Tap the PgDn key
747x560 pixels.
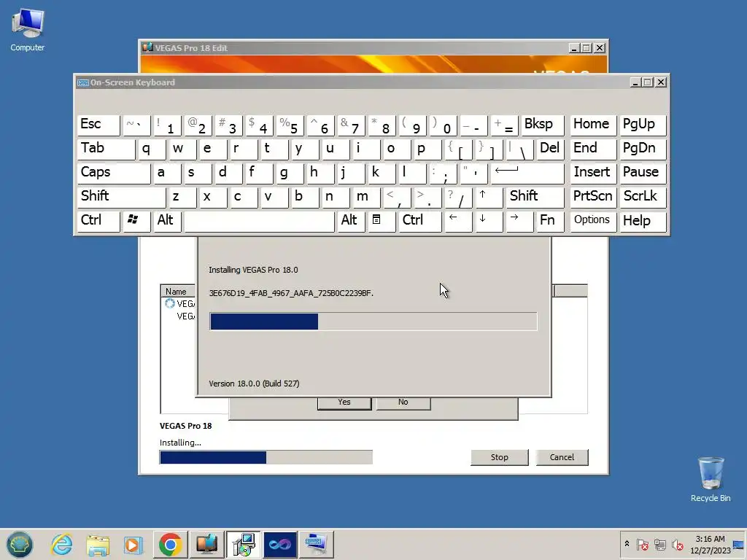[643, 149]
